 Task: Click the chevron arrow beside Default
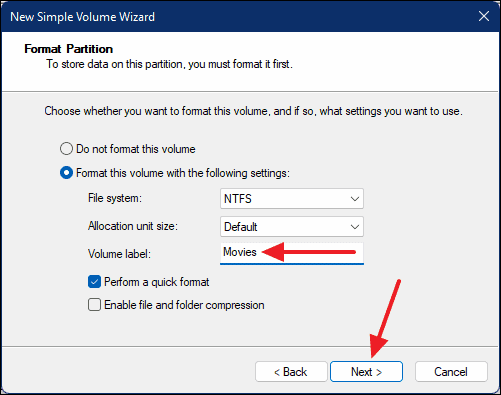[x=355, y=227]
